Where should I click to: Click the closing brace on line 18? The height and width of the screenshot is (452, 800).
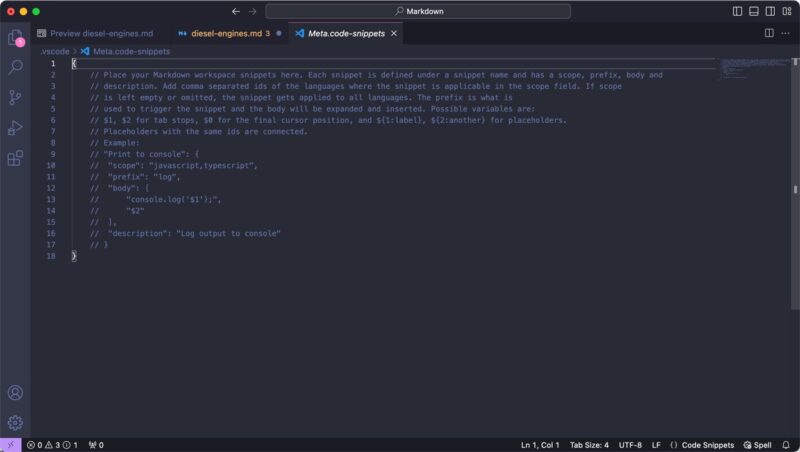point(74,256)
